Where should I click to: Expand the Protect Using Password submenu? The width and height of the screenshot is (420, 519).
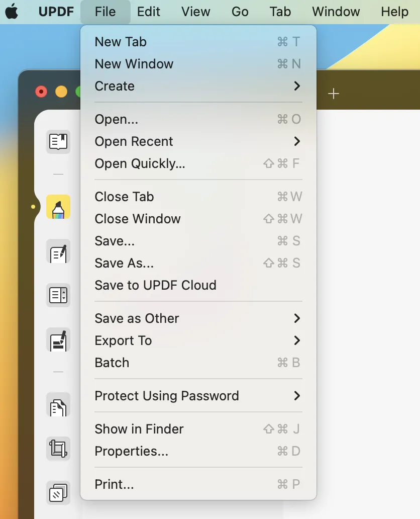click(x=198, y=396)
